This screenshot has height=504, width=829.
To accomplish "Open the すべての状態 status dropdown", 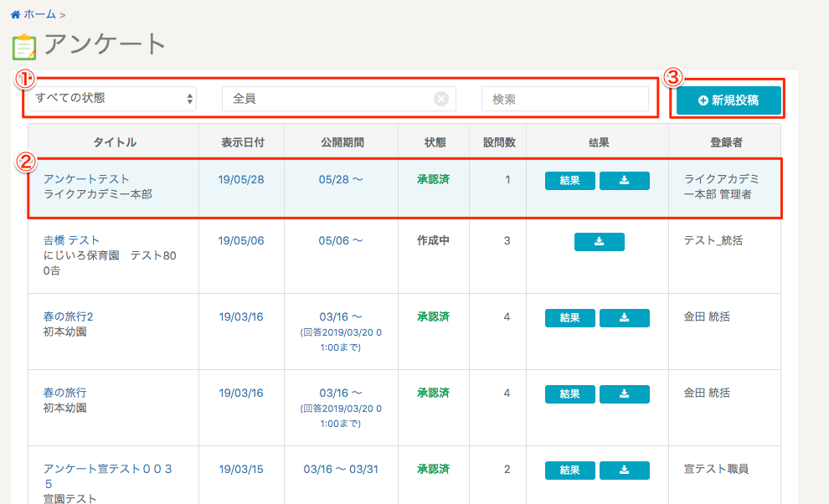I will [112, 99].
